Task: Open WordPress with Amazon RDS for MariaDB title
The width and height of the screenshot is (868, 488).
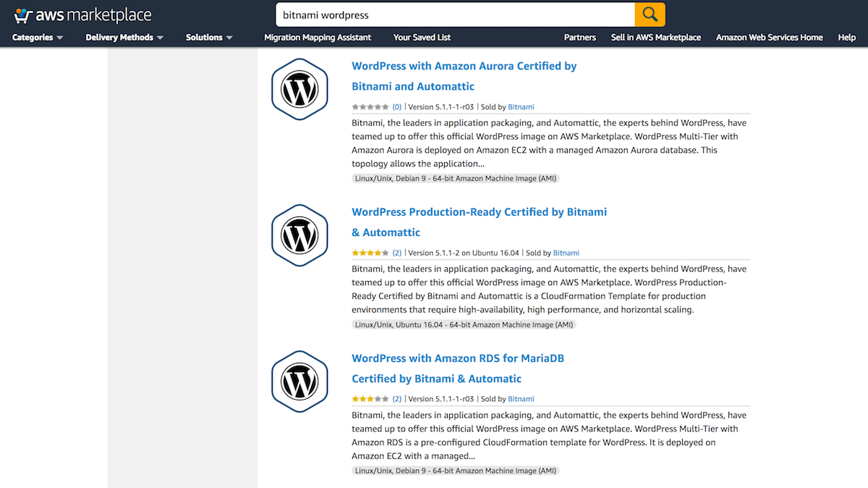Action: click(x=458, y=369)
